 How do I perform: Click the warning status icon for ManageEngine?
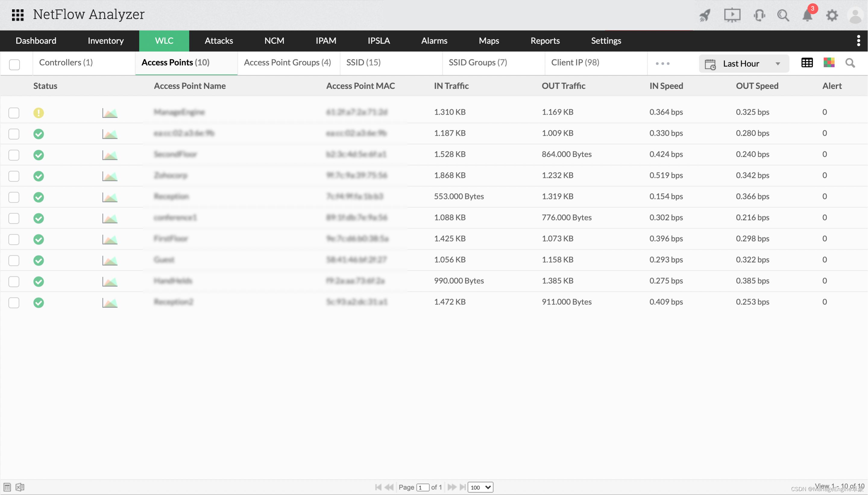[38, 112]
